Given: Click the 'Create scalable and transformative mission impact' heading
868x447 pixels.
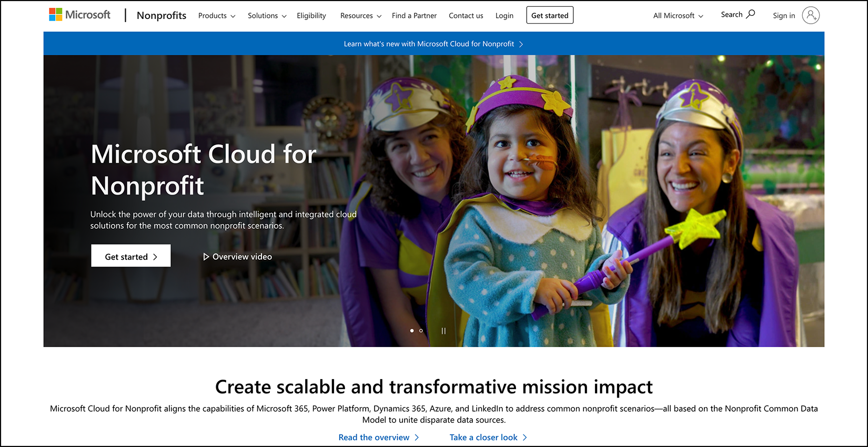Looking at the screenshot, I should [434, 387].
